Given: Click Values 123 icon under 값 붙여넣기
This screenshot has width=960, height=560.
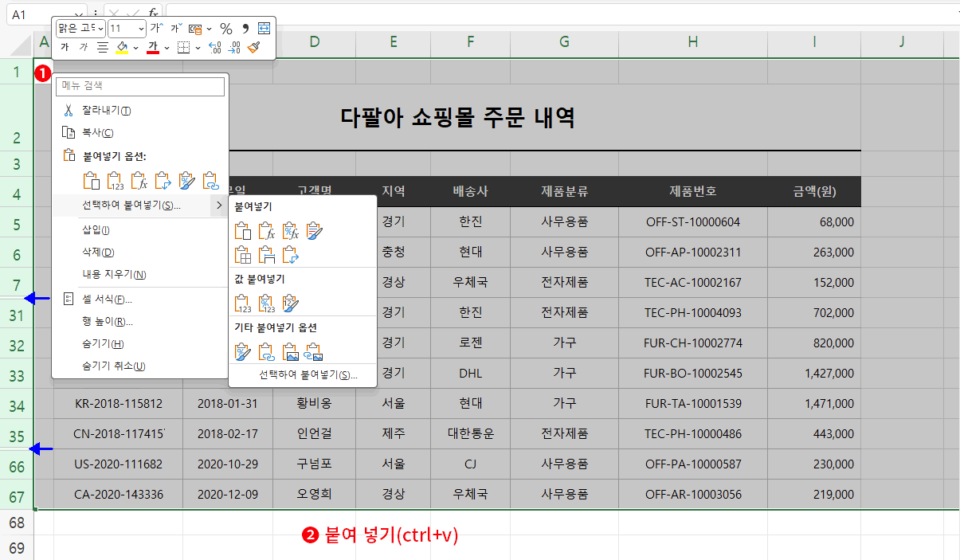Looking at the screenshot, I should pyautogui.click(x=243, y=303).
